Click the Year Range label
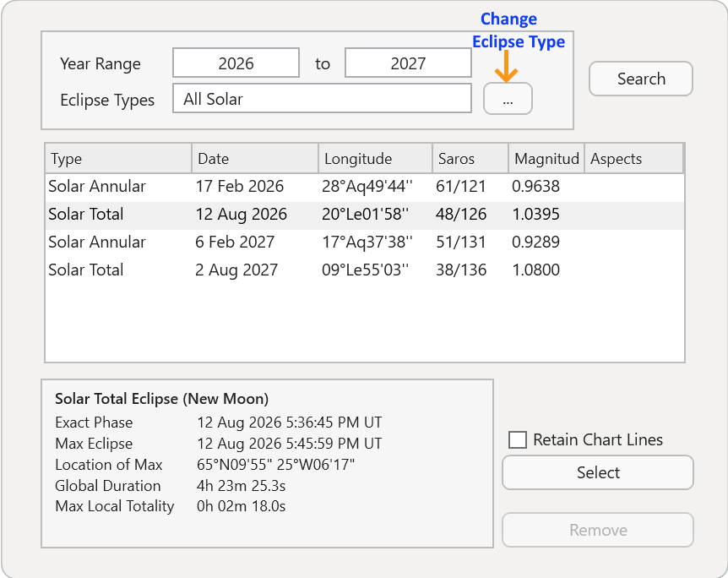The width and height of the screenshot is (728, 578). point(101,63)
